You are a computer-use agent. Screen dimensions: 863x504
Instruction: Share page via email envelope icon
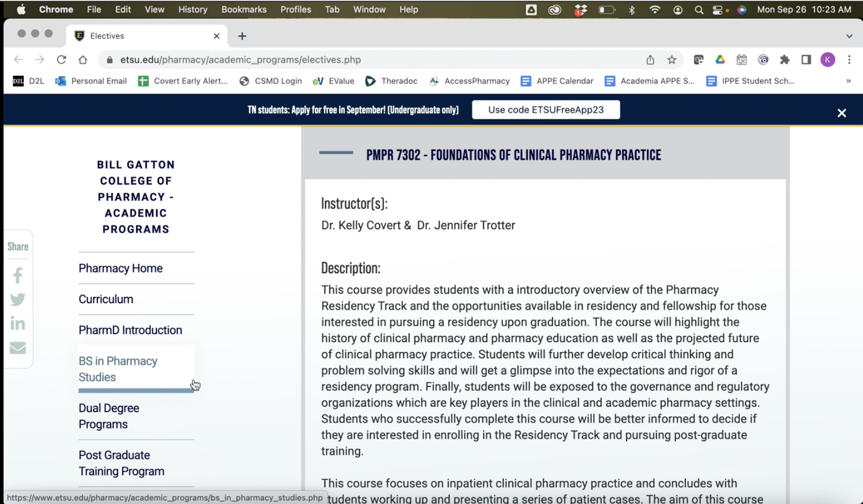pos(18,348)
